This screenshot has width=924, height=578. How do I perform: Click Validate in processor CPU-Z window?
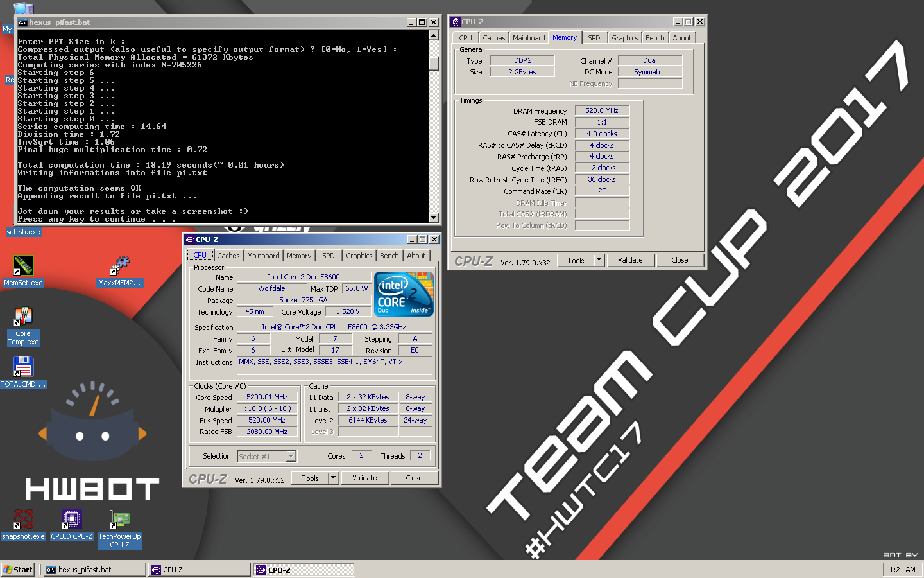tap(364, 478)
